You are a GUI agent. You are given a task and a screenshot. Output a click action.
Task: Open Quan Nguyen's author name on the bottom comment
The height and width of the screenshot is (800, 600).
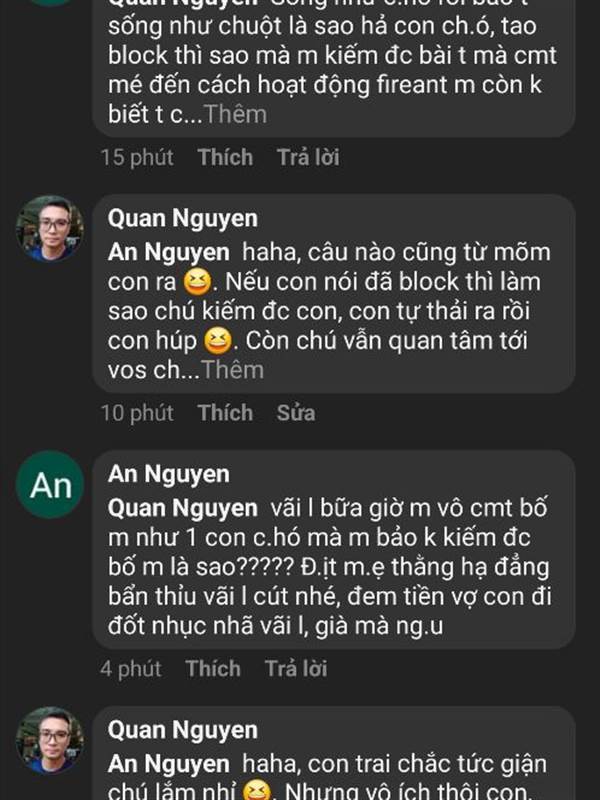[183, 730]
